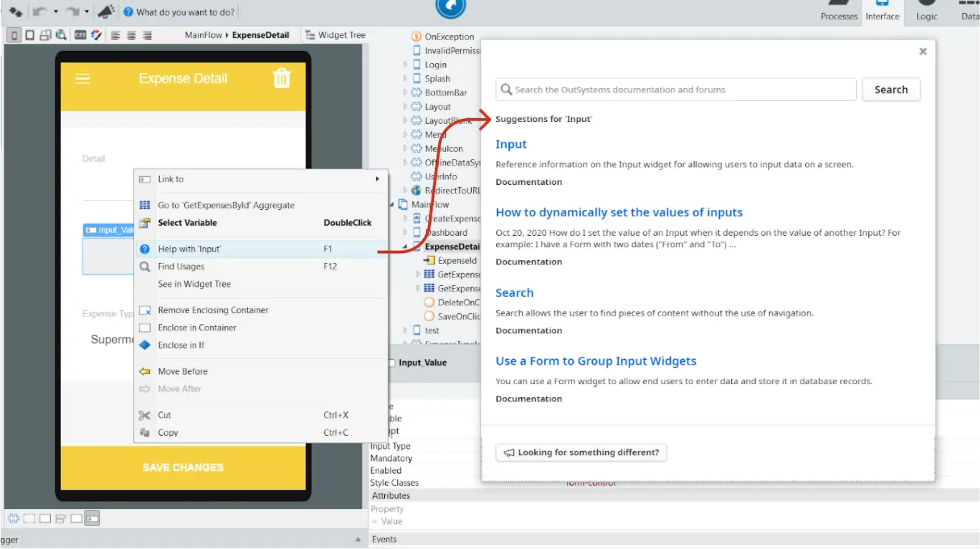Image resolution: width=980 pixels, height=549 pixels.
Task: Select the phone device preview icon
Action: tap(14, 34)
